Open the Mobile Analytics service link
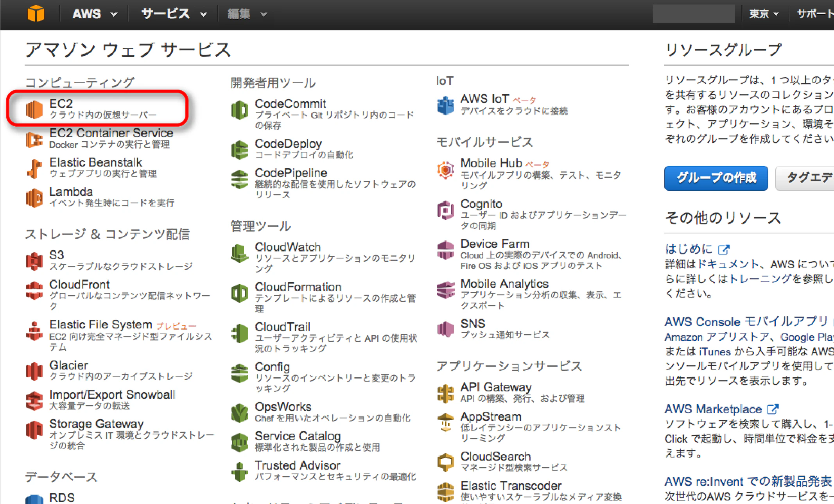Screen dimensions: 834x504 (x=504, y=283)
